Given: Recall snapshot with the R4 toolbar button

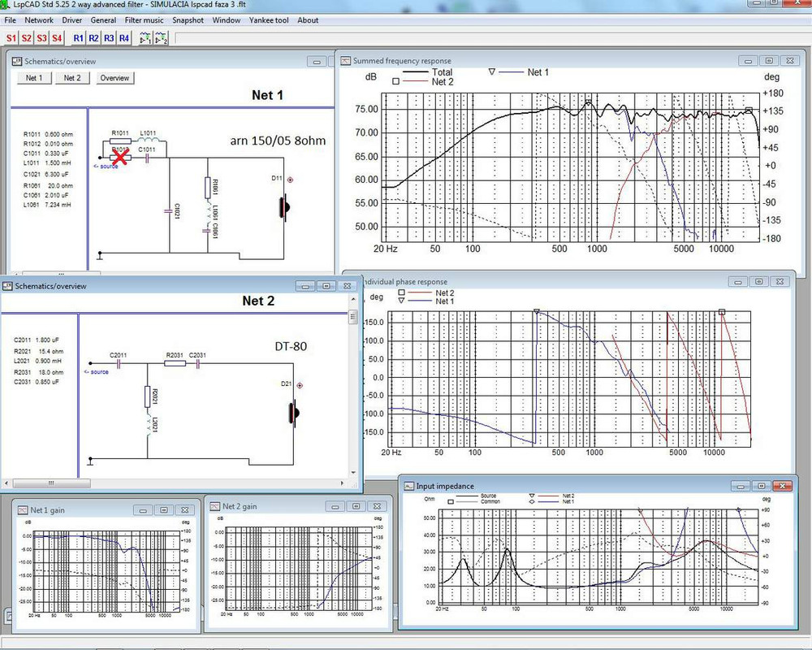Looking at the screenshot, I should coord(124,38).
